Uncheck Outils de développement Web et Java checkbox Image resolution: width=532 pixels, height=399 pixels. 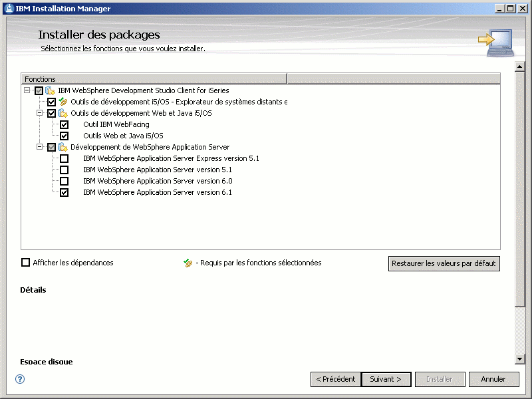pos(51,113)
